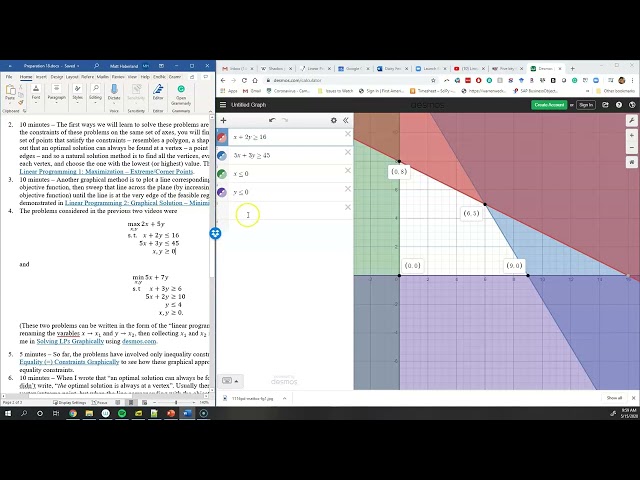The image size is (640, 480).
Task: Click the desmos.com/calculator address bar
Action: click(x=297, y=80)
